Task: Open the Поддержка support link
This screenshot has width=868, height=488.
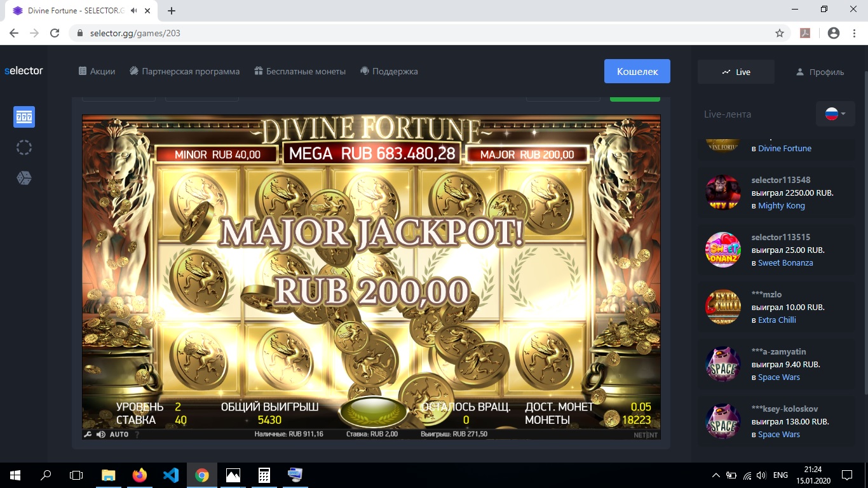Action: (389, 71)
